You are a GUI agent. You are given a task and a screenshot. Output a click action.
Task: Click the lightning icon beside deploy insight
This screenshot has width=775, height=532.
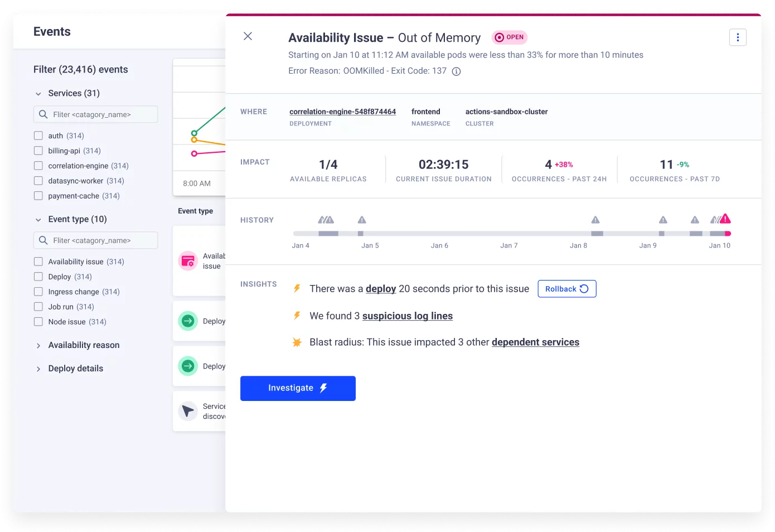(297, 288)
